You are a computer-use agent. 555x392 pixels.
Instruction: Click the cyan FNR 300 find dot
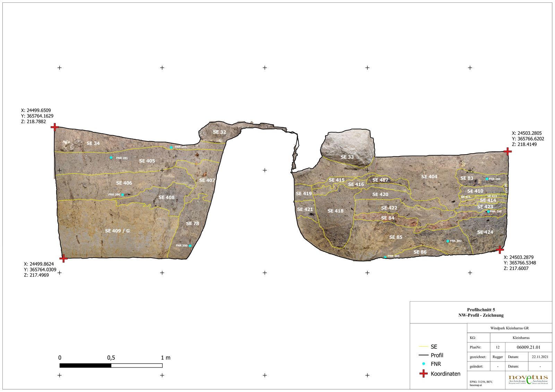190,246
